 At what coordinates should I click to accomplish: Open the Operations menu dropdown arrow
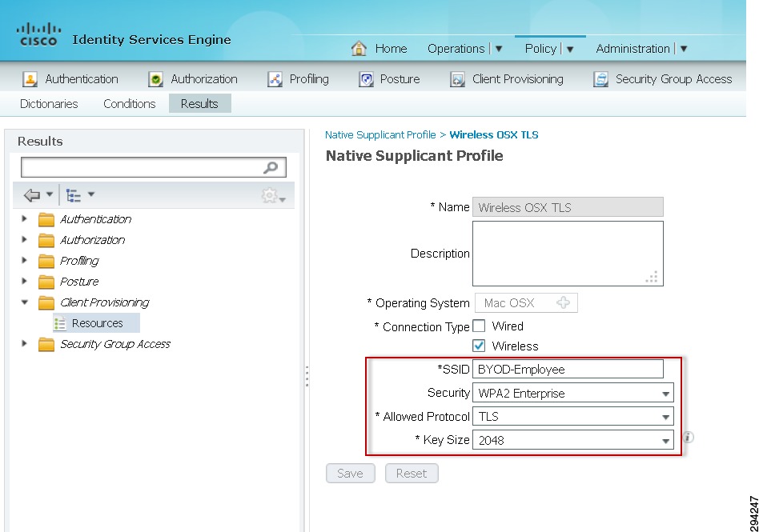[499, 49]
